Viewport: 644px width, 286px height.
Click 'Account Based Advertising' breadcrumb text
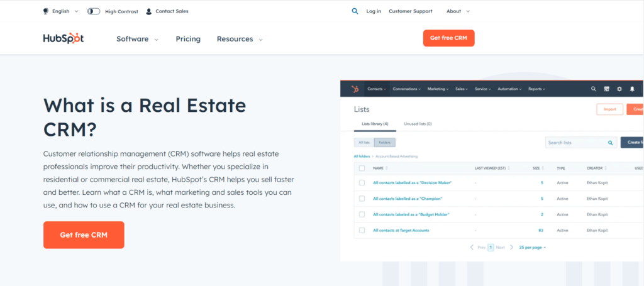click(396, 157)
